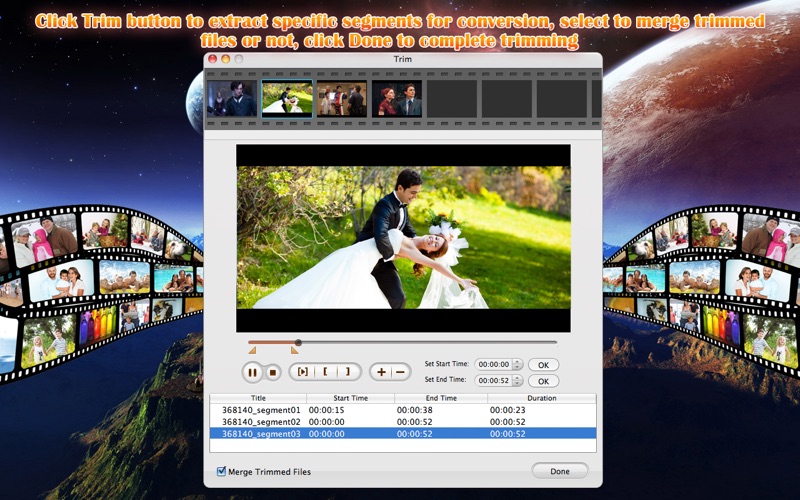Mark segment end with right bracket icon
The width and height of the screenshot is (800, 500).
348,372
